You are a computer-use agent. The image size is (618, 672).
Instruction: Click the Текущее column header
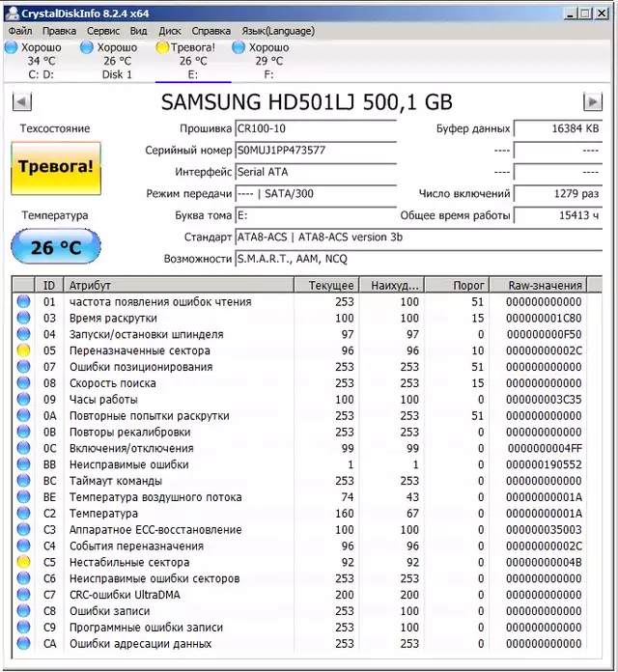[x=326, y=285]
